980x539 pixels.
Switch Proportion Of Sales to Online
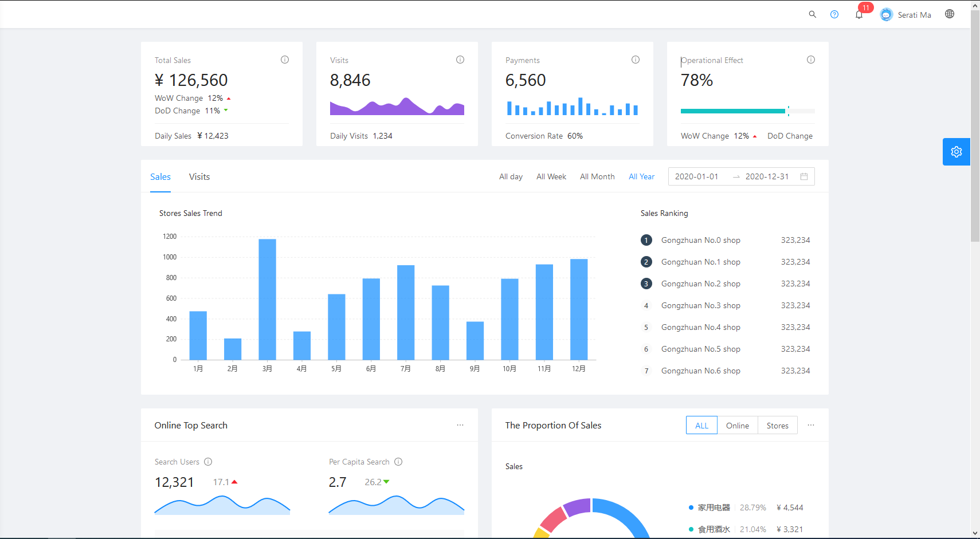738,425
